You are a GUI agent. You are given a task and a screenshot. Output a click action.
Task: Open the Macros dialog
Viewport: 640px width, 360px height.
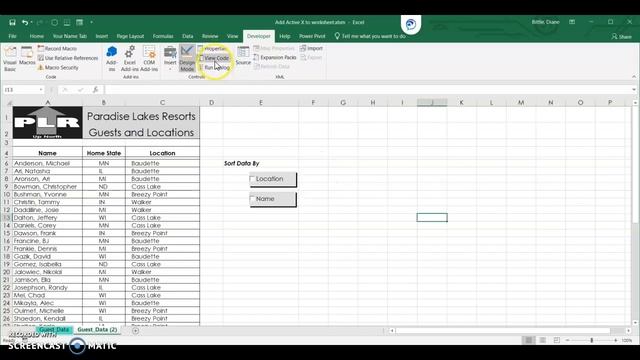tap(27, 56)
